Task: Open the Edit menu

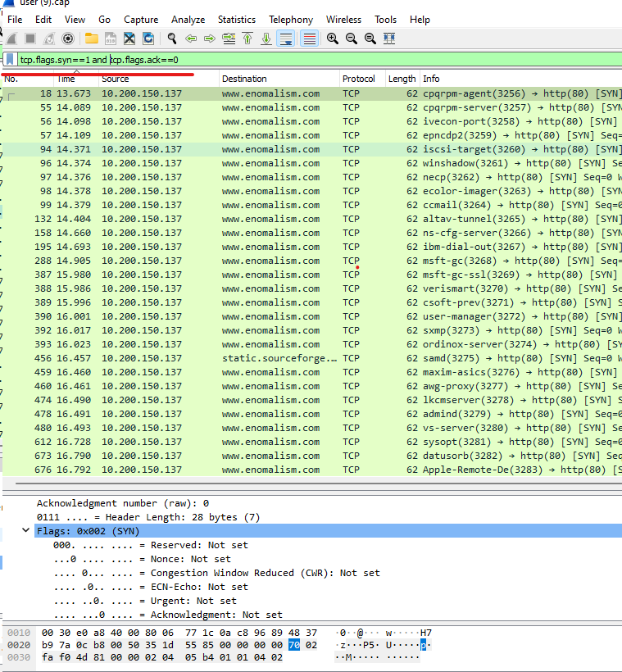Action: [43, 20]
